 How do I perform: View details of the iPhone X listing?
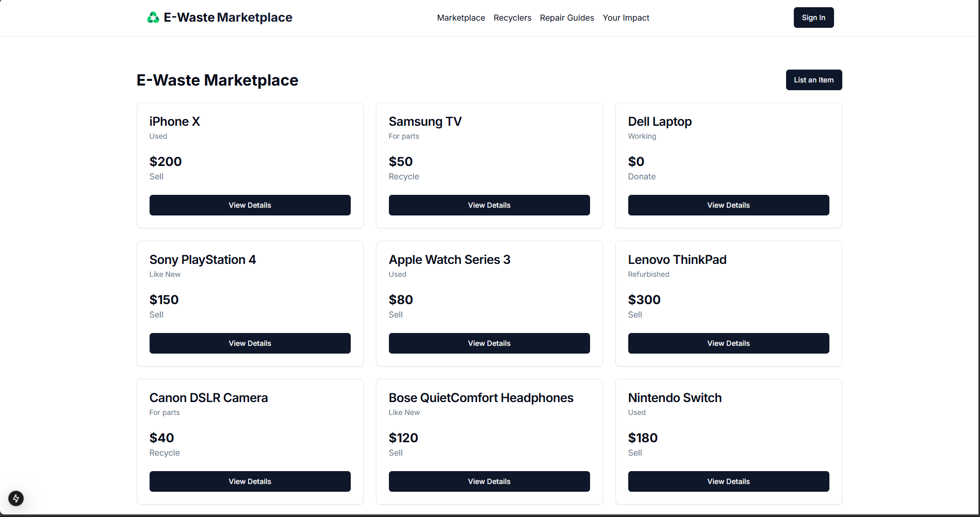[250, 205]
